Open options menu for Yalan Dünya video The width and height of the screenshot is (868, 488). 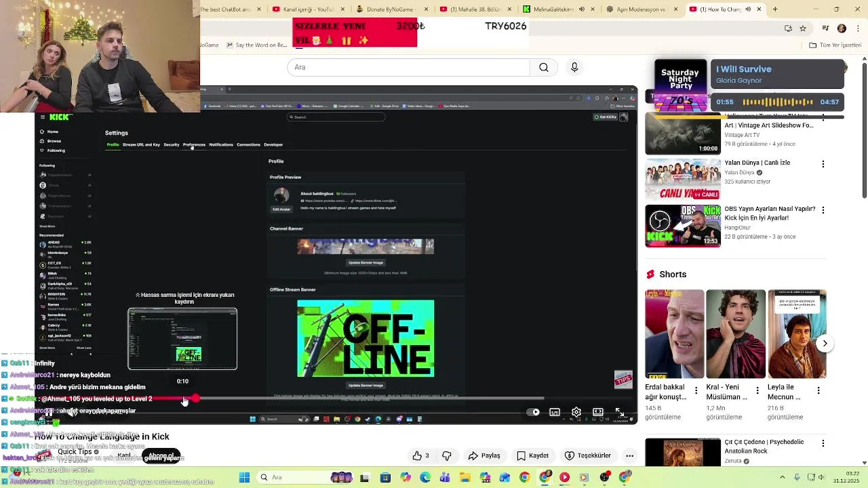823,164
